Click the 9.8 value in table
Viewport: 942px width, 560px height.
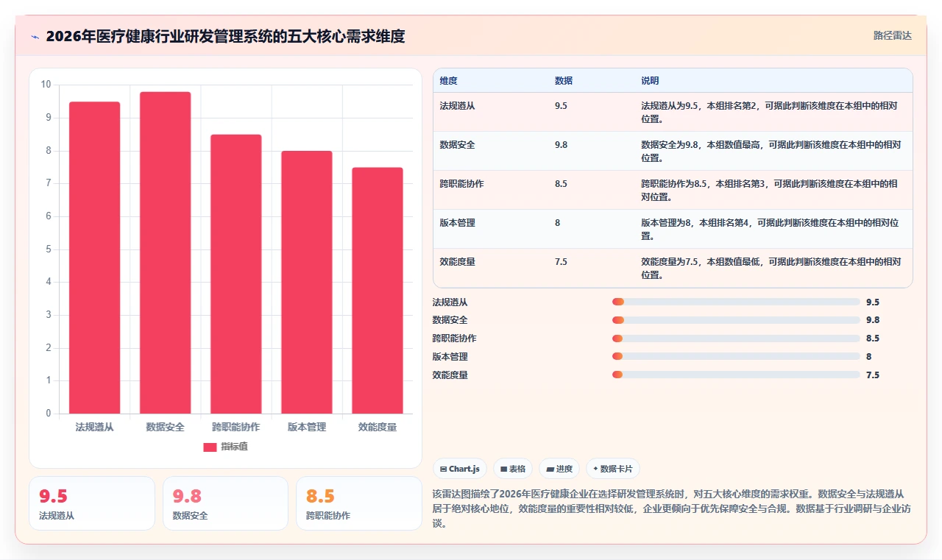(561, 145)
